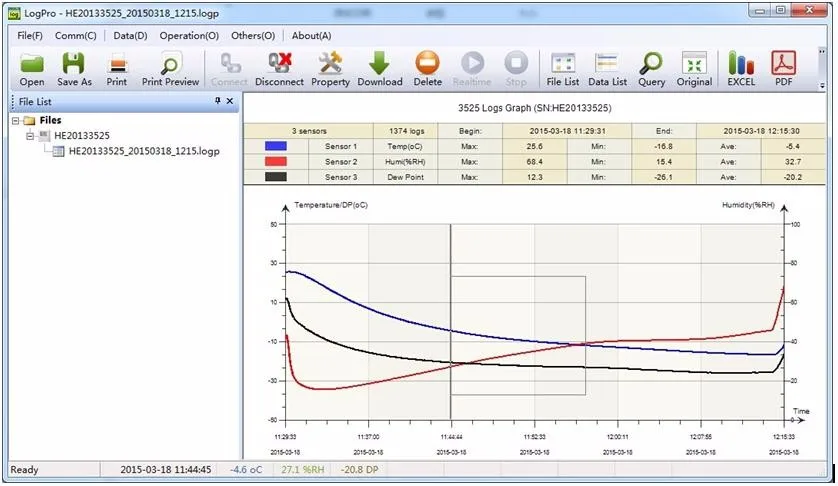Show the Data List view
The image size is (838, 486).
tap(607, 70)
